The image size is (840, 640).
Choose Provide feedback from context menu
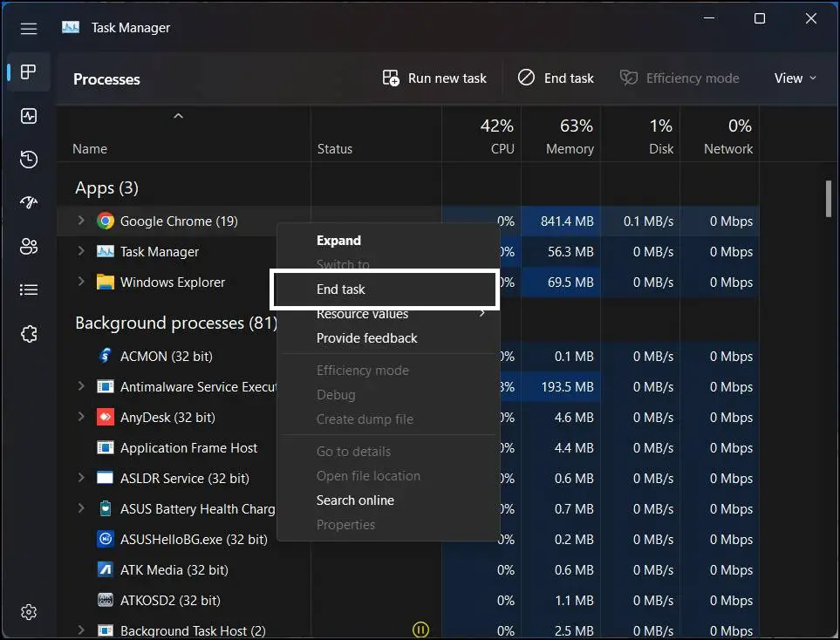(x=366, y=338)
